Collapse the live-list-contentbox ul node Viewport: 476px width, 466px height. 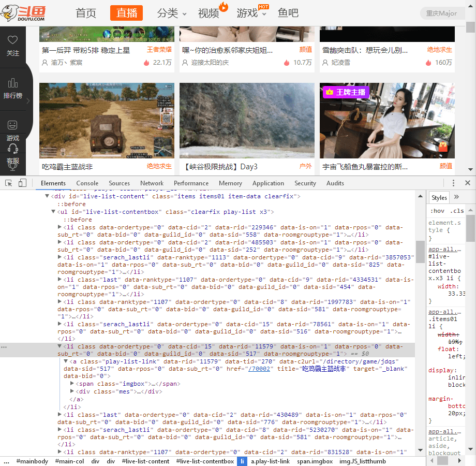point(53,211)
